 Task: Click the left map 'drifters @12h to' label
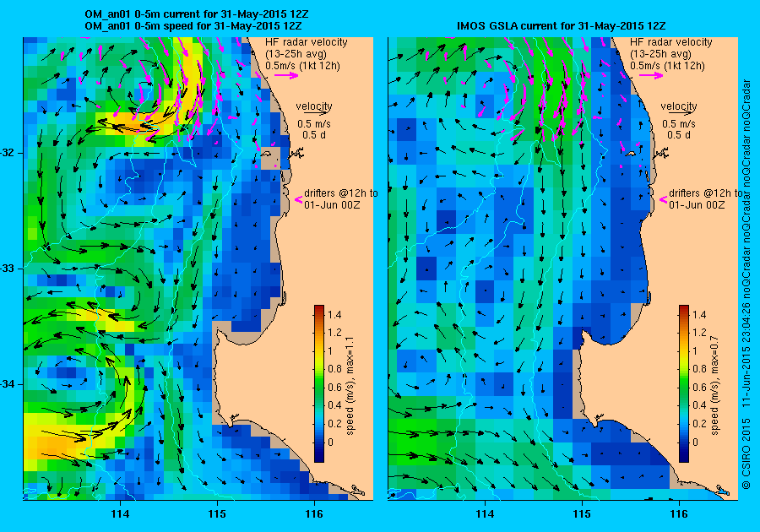[341, 193]
